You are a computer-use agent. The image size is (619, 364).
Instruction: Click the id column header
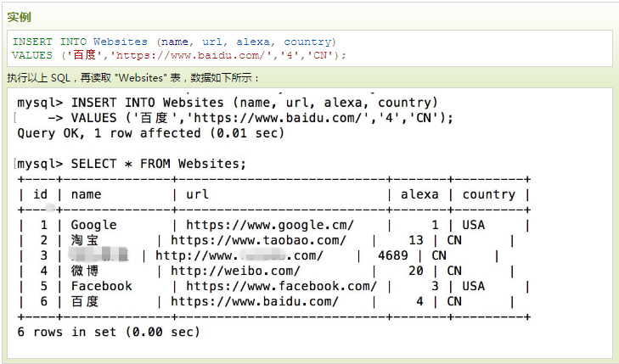pyautogui.click(x=40, y=194)
